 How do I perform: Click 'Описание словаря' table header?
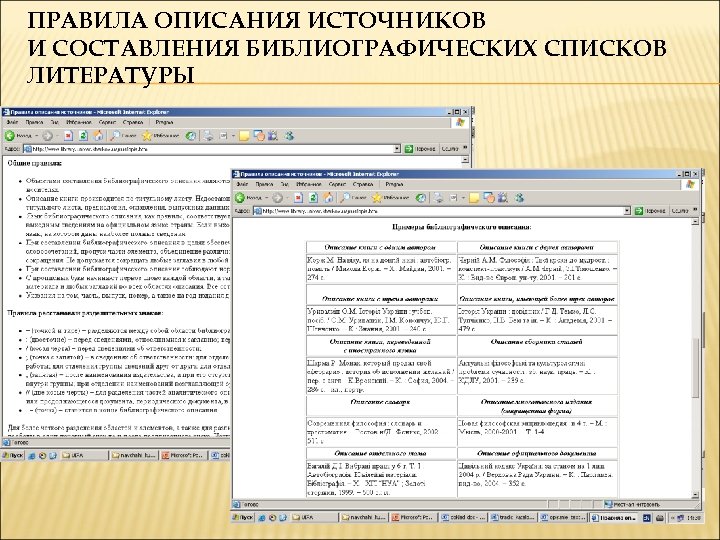(x=379, y=402)
